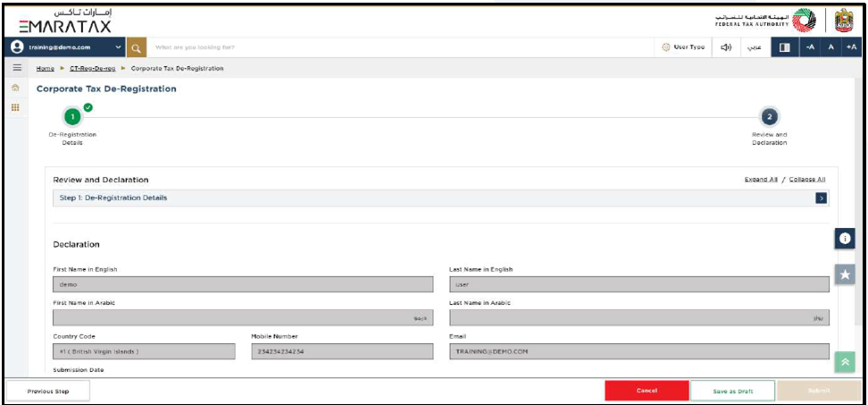Increase font size with +A button
The image size is (868, 405).
[850, 46]
